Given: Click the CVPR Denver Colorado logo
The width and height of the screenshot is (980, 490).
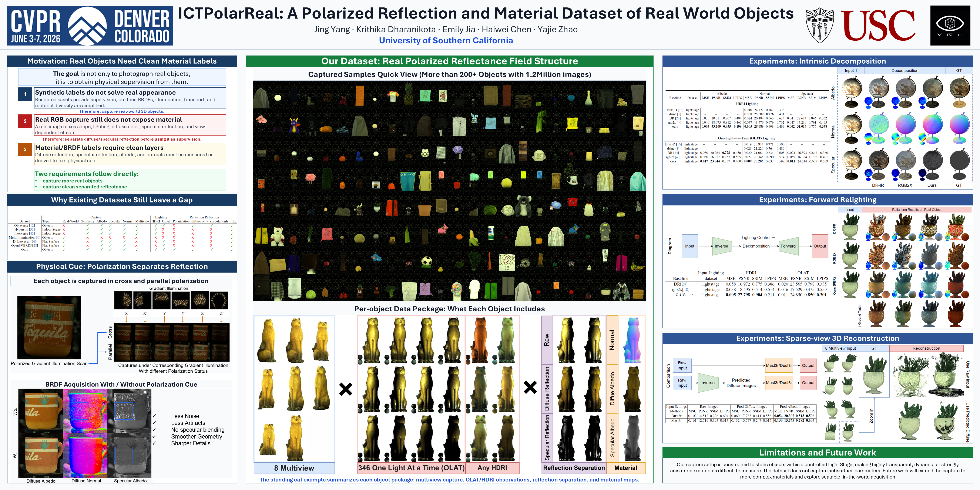Looking at the screenshot, I should click(90, 26).
